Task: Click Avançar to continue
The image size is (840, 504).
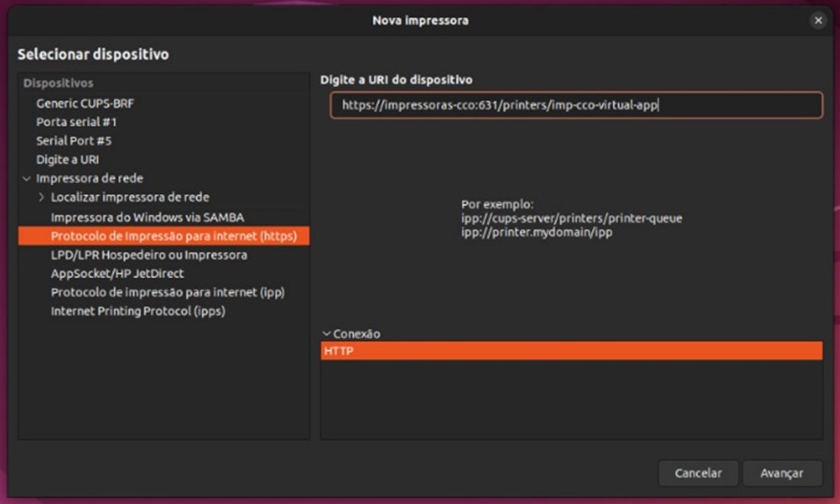Action: 781,473
